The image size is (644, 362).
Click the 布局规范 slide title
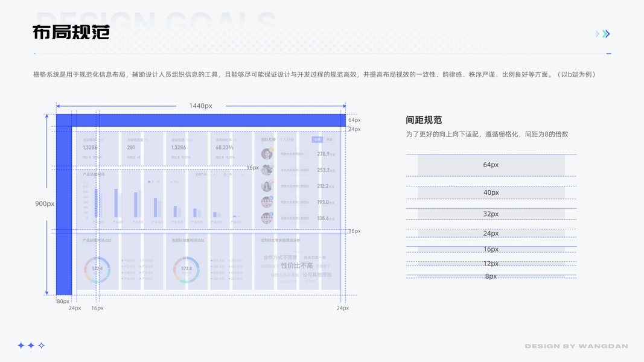click(71, 32)
